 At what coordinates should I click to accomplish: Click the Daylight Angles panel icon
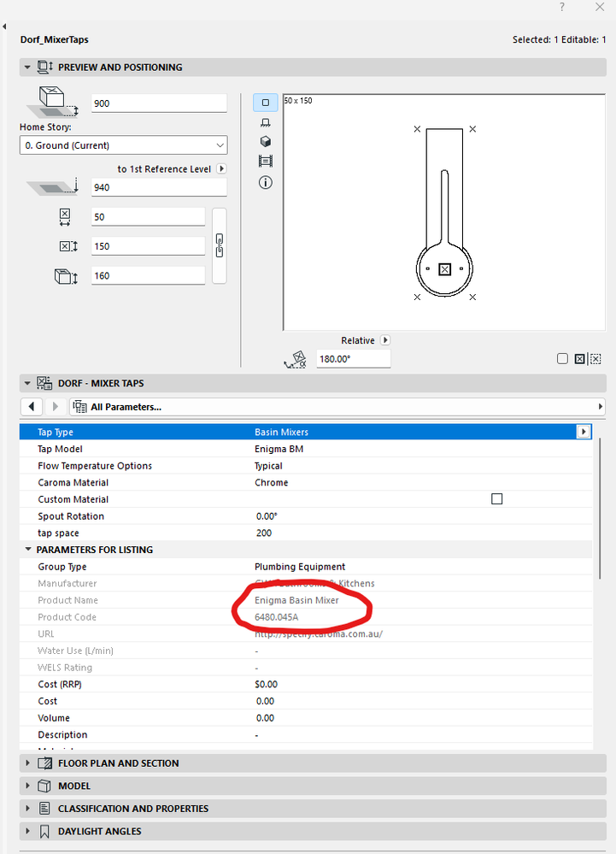tap(44, 832)
